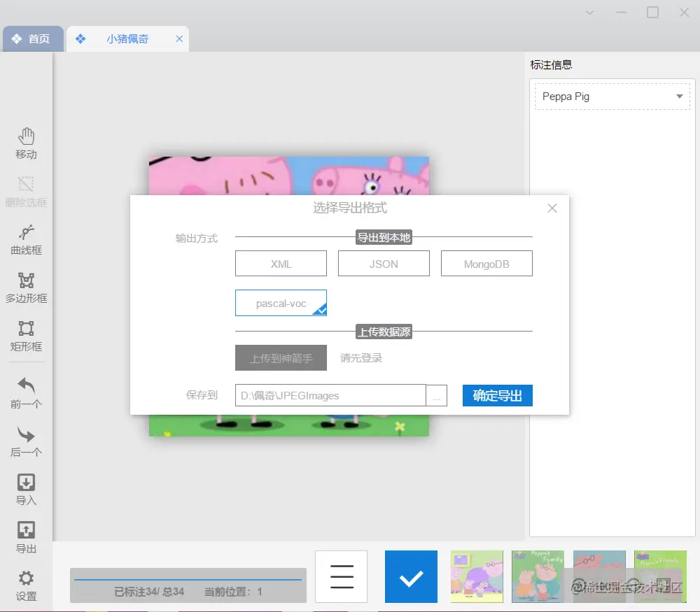Open the Import (导入) function
The height and width of the screenshot is (612, 700).
(26, 490)
